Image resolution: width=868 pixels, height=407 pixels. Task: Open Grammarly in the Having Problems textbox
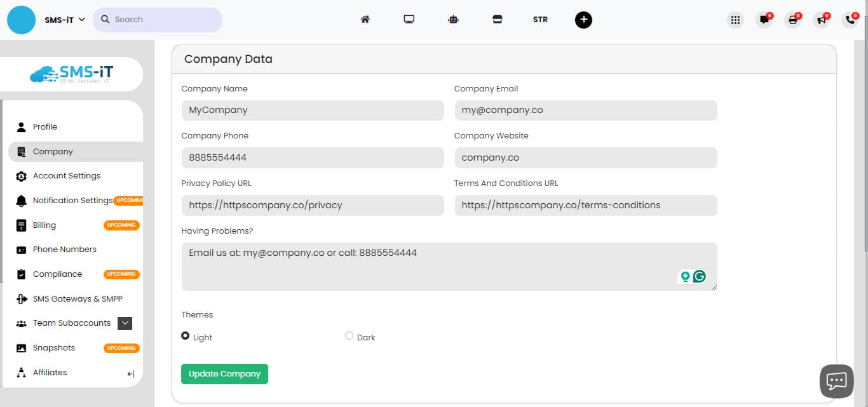coord(699,276)
